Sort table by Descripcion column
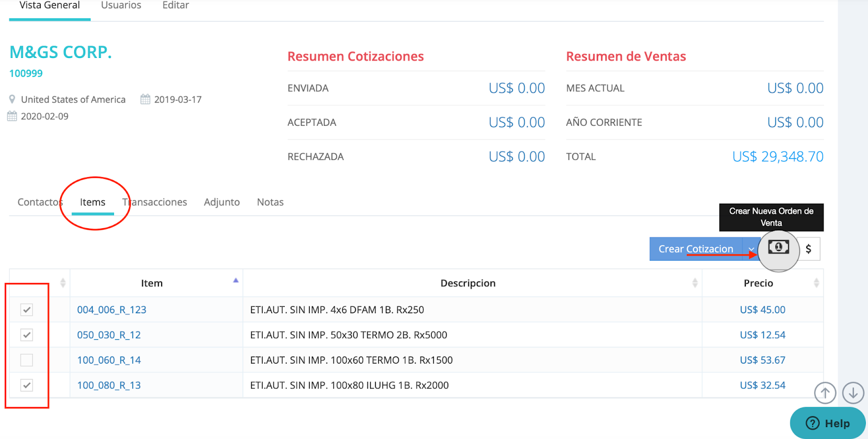This screenshot has height=439, width=868. point(468,283)
